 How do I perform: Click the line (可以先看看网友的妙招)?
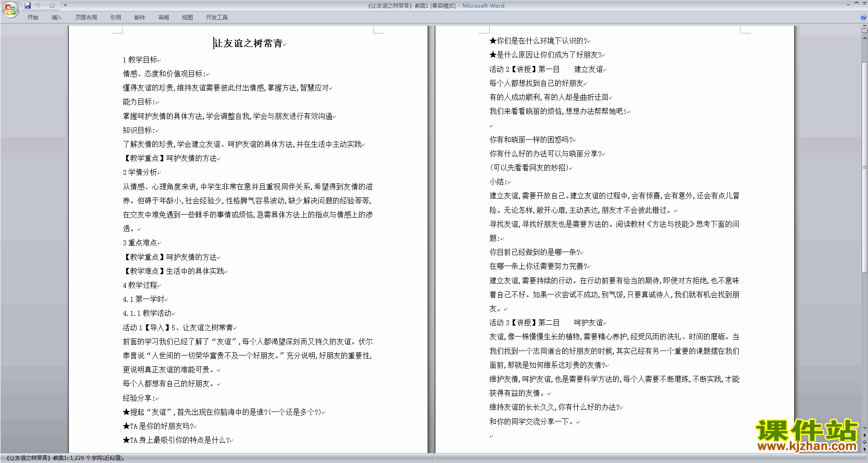tap(529, 168)
